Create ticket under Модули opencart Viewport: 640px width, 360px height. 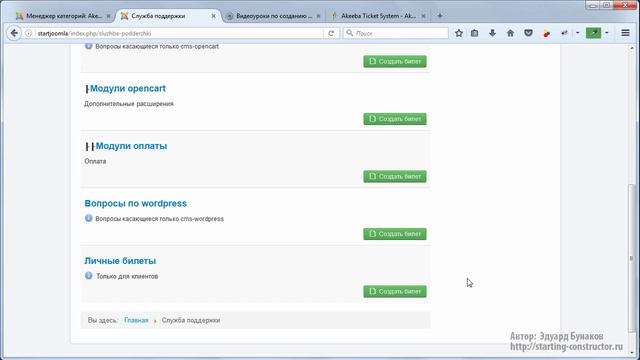tap(395, 119)
